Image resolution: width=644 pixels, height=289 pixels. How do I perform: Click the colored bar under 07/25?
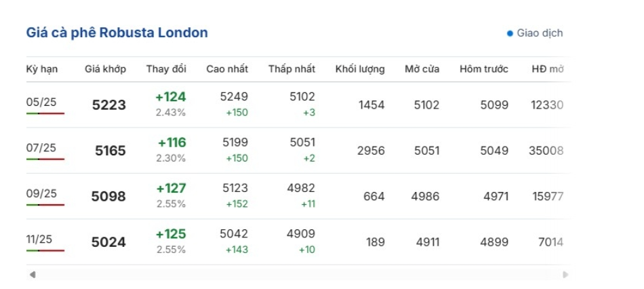click(45, 159)
